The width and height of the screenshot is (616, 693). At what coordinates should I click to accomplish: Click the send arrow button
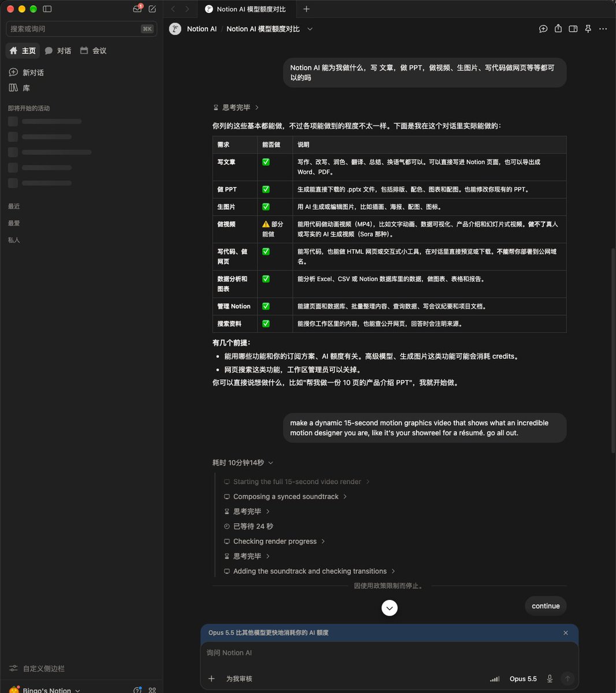coord(567,679)
